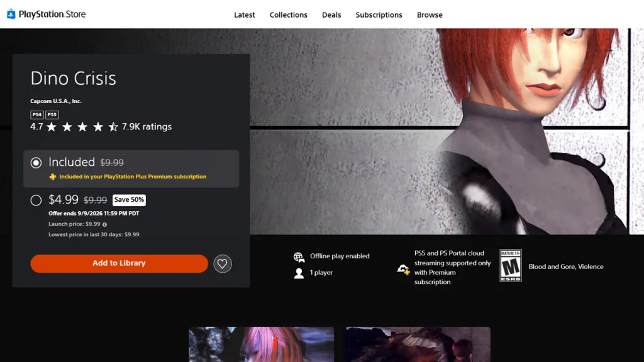644x362 pixels.
Task: Click the single player person icon
Action: pos(299,273)
